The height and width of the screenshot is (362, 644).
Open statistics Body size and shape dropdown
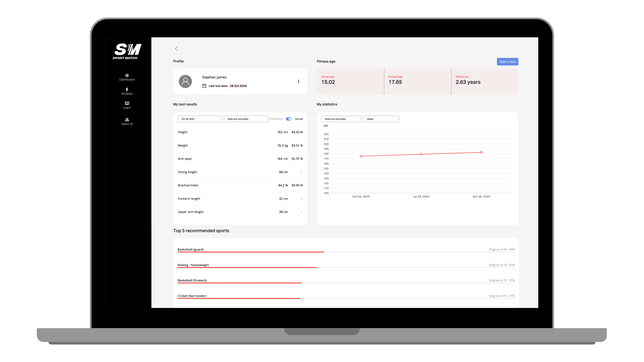coord(342,119)
